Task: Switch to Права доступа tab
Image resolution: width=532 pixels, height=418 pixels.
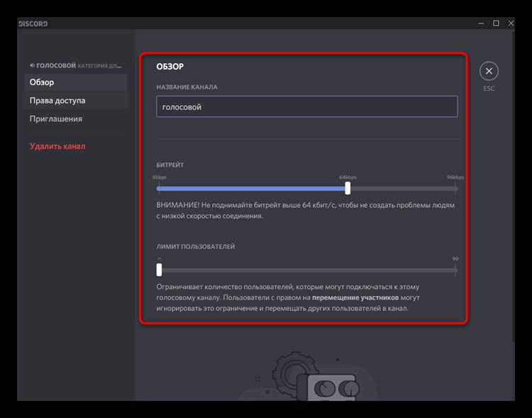Action: pos(76,101)
